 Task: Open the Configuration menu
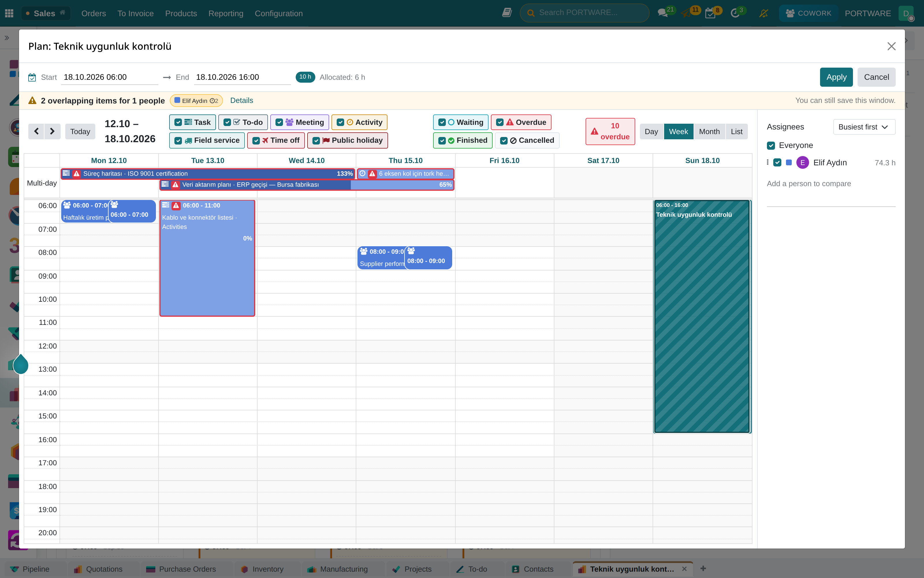point(279,13)
